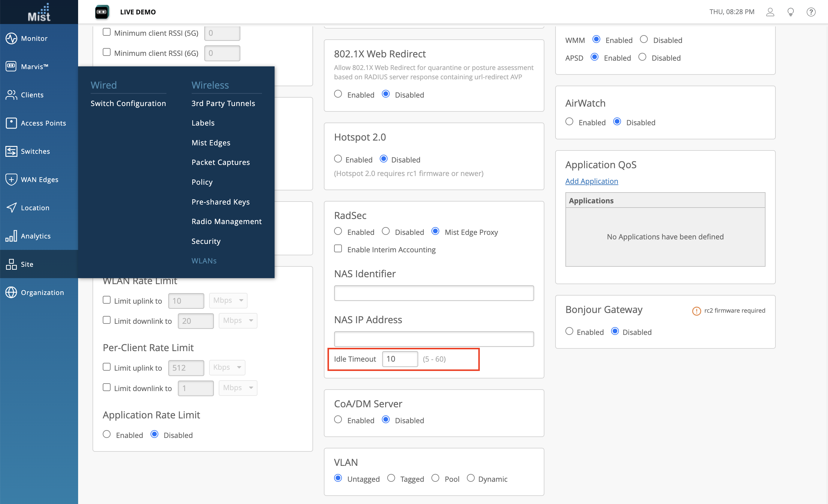The height and width of the screenshot is (504, 828).
Task: Open the Clients sidebar icon
Action: [11, 95]
